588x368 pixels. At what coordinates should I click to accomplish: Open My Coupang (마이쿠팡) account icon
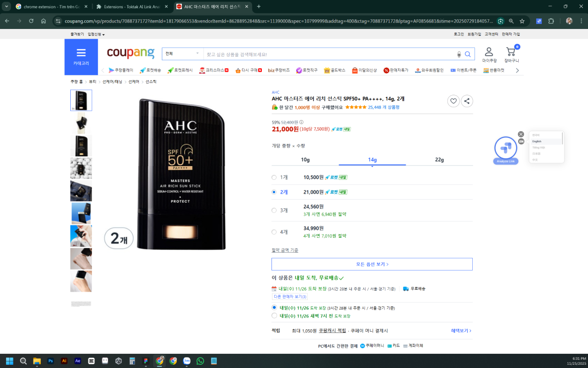pyautogui.click(x=489, y=52)
